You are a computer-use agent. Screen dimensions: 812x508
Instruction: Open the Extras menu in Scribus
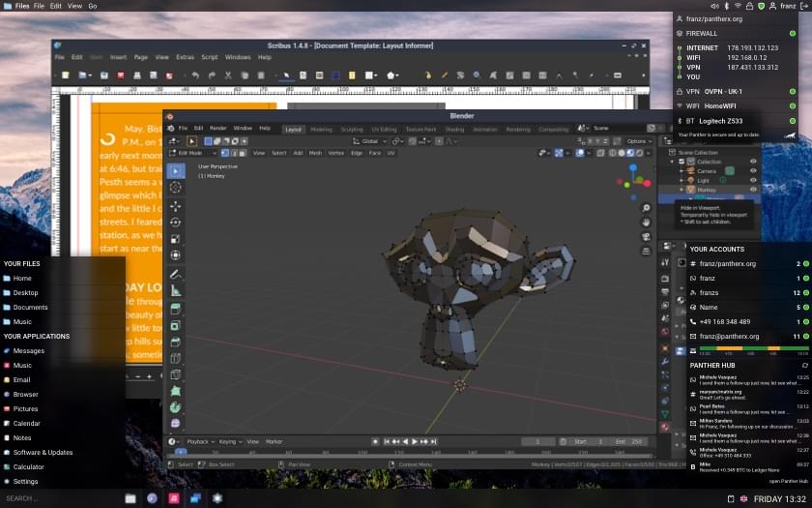click(x=185, y=57)
